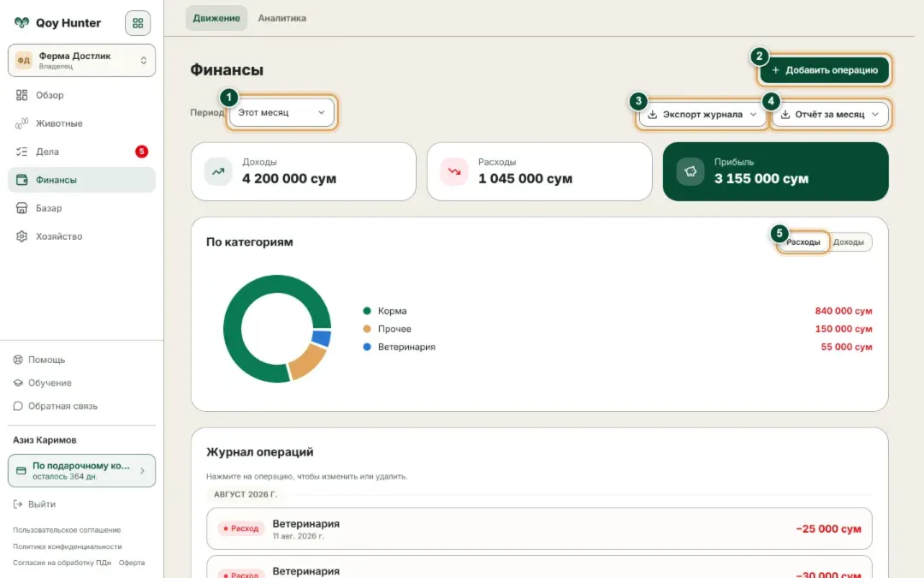
Task: Open the Базар section
Action: pos(82,208)
